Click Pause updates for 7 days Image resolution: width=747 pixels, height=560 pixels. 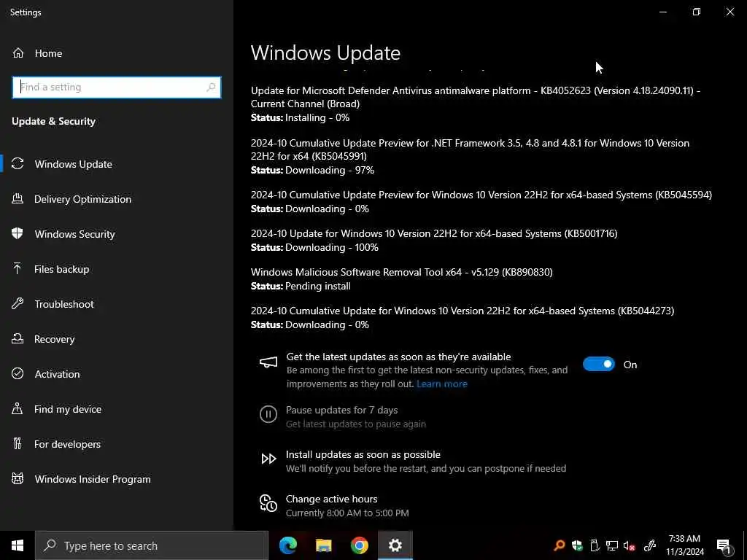[x=341, y=410]
